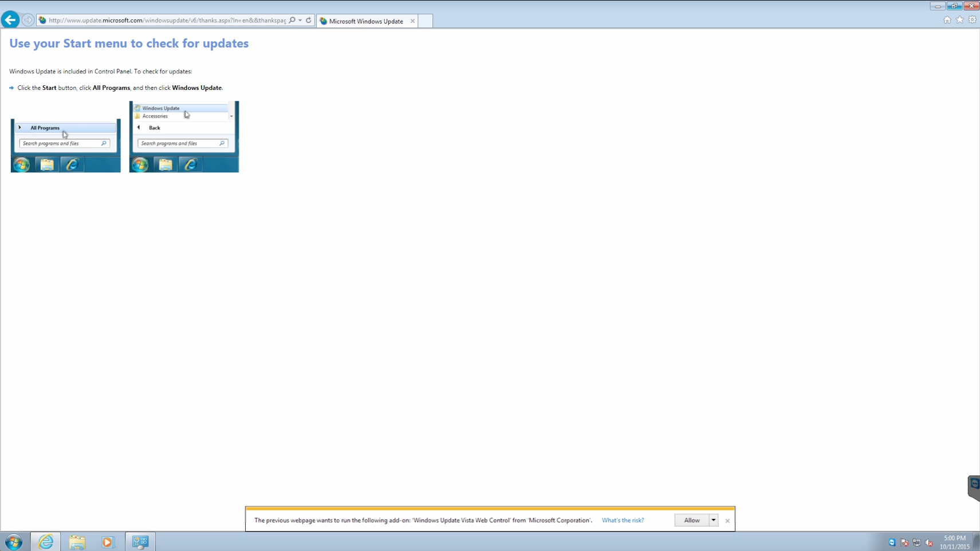Dismiss the add-on notification bar
980x551 pixels.
[727, 521]
